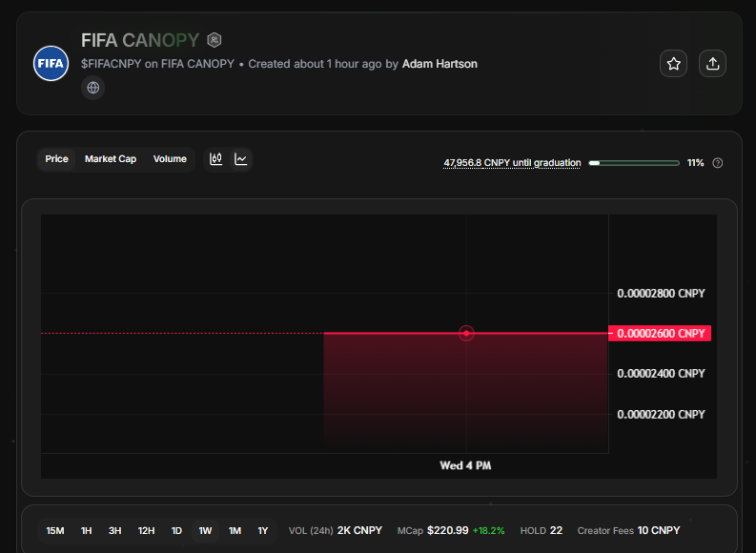The image size is (756, 553).
Task: Set timeframe to 1M
Action: [235, 531]
